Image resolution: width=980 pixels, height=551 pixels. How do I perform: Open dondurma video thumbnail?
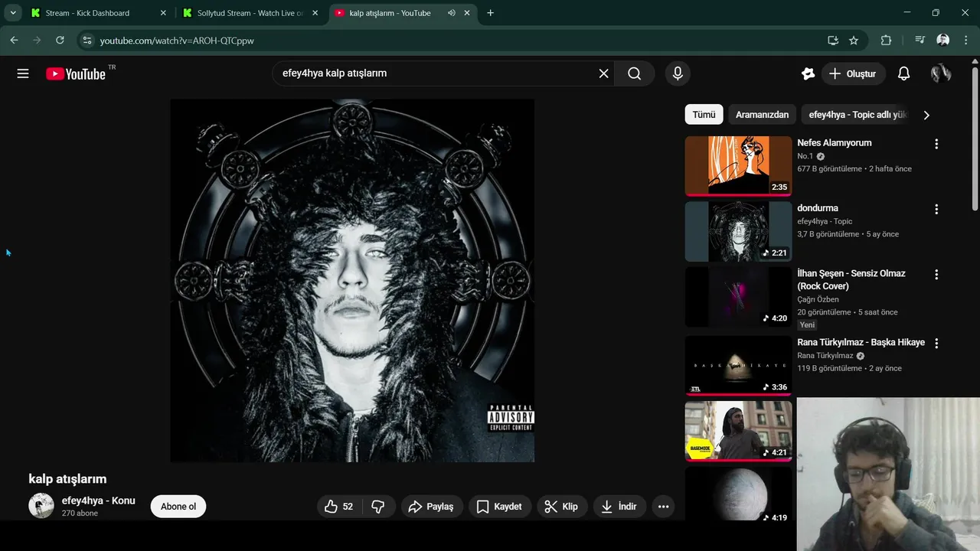738,231
